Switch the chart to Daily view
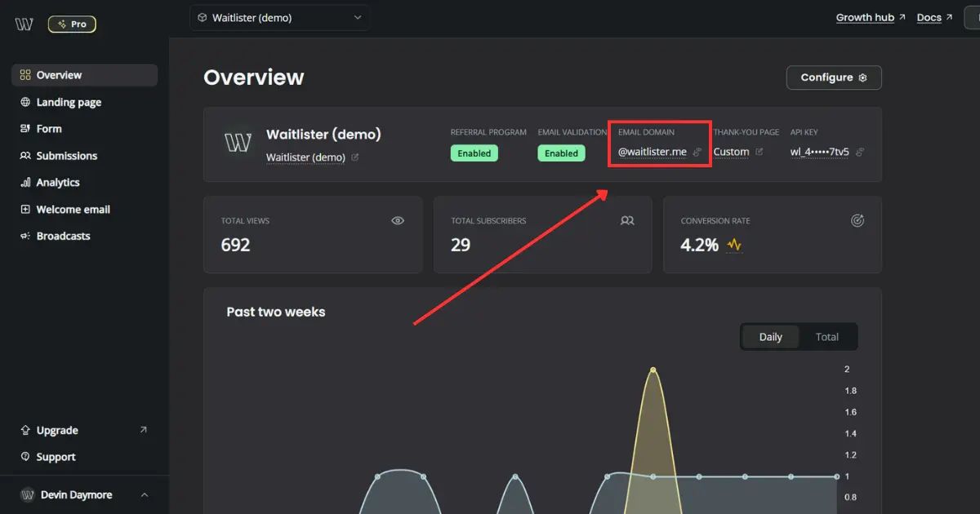 770,337
